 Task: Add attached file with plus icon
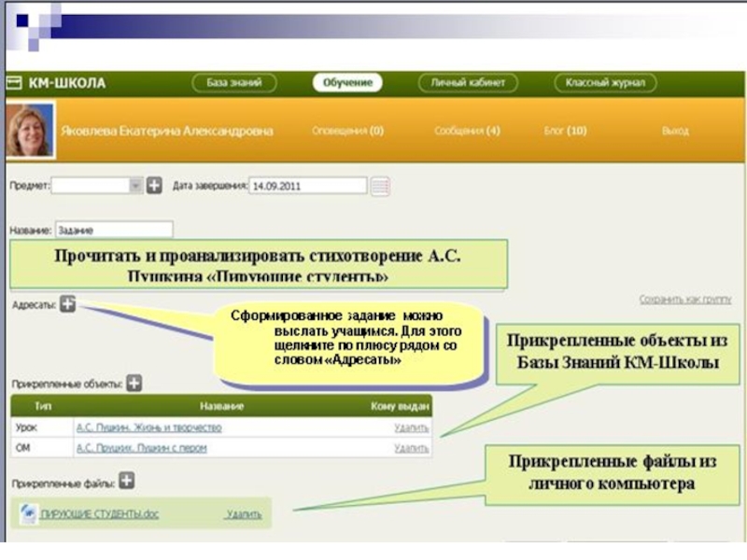tap(127, 482)
